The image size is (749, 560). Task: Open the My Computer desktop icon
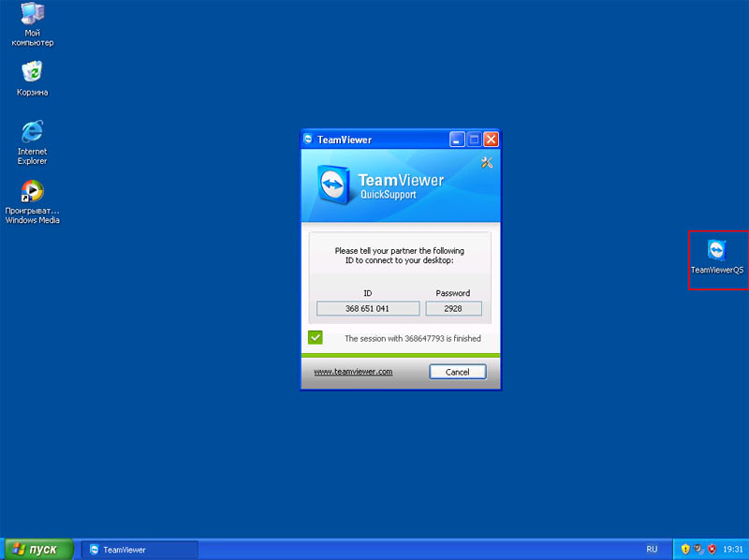pos(33,24)
